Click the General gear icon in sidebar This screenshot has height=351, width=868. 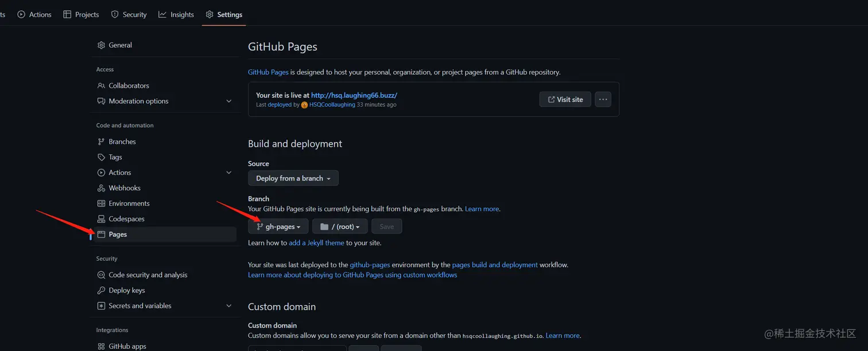101,45
